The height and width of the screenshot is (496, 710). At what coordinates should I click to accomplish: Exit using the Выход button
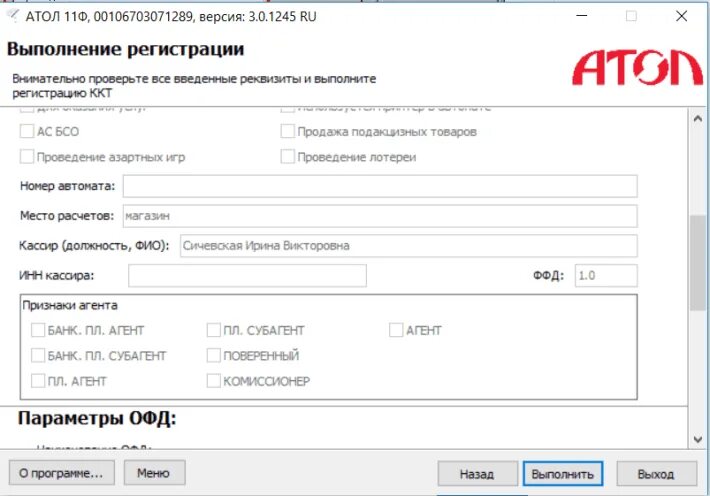[657, 474]
